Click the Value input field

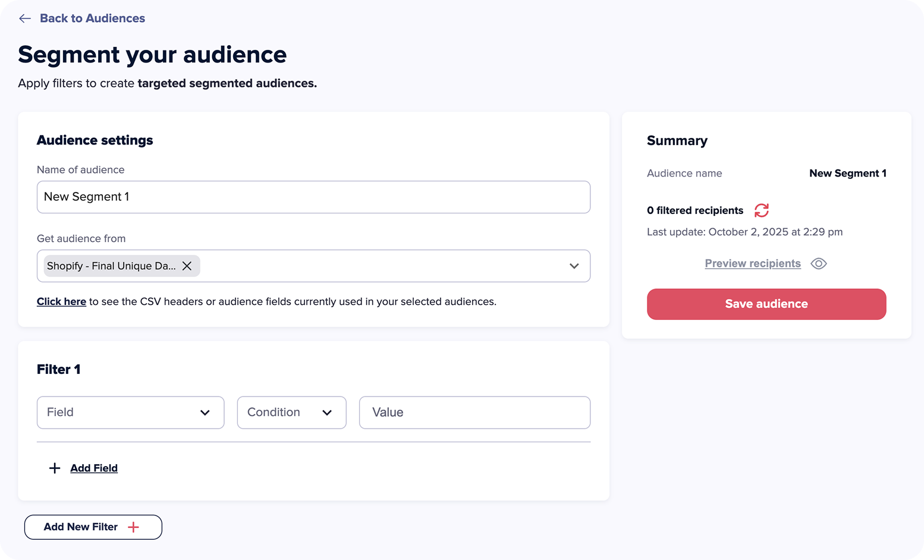474,413
